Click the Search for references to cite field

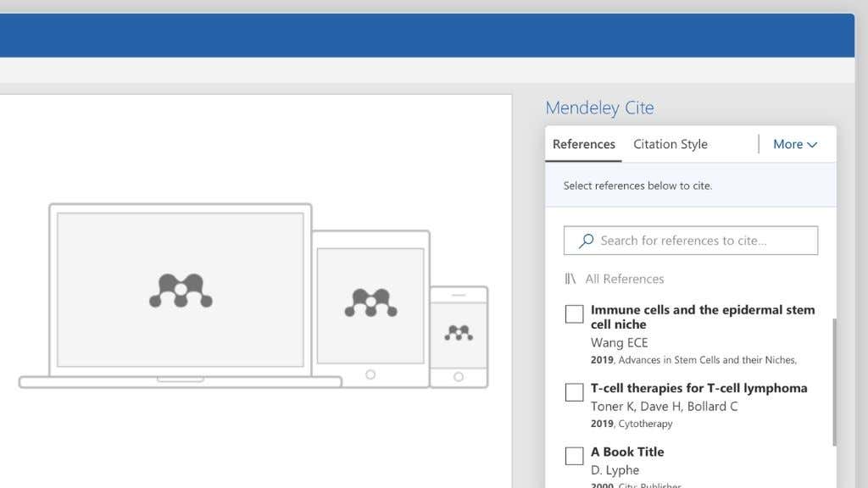691,241
